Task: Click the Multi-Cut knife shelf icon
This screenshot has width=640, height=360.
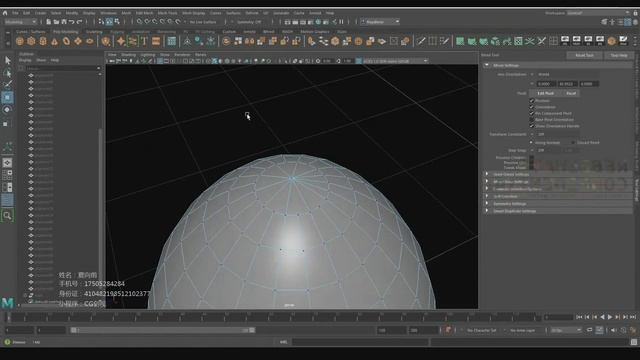Action: coord(421,41)
